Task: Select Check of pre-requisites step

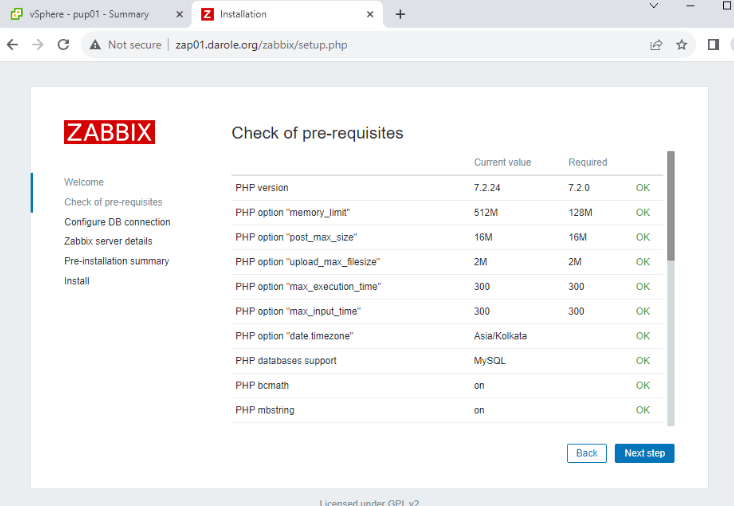Action: click(x=113, y=202)
